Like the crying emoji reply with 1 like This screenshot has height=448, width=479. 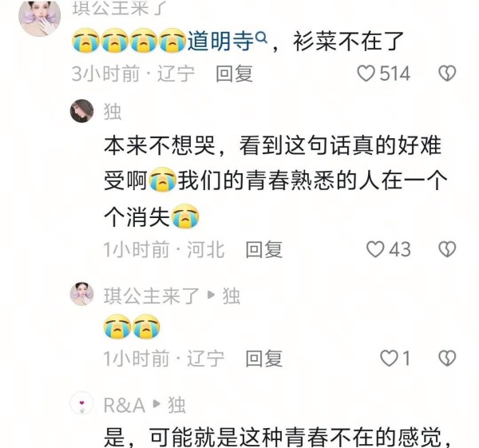pos(389,358)
